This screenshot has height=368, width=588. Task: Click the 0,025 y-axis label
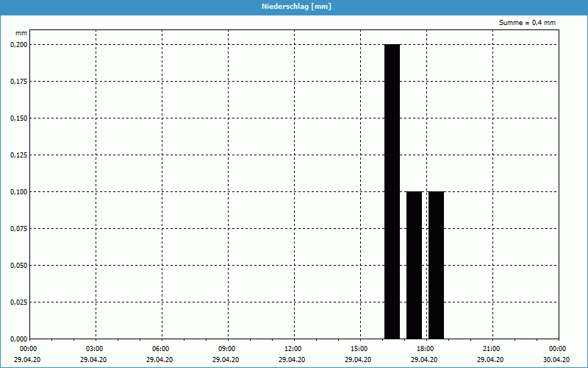click(x=19, y=302)
